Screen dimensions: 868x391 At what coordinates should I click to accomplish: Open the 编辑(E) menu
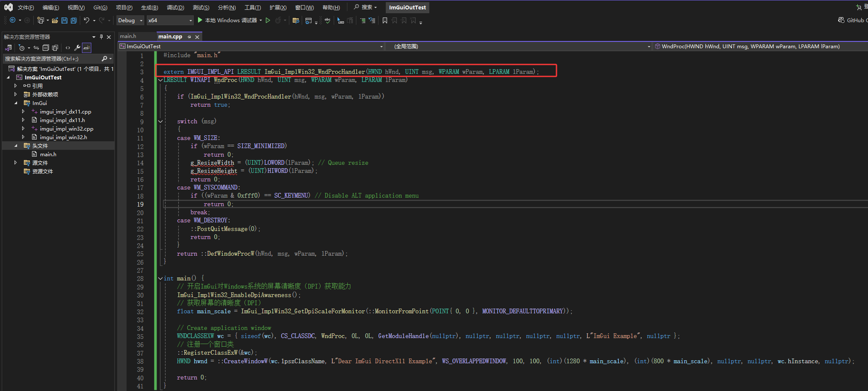[x=51, y=7]
